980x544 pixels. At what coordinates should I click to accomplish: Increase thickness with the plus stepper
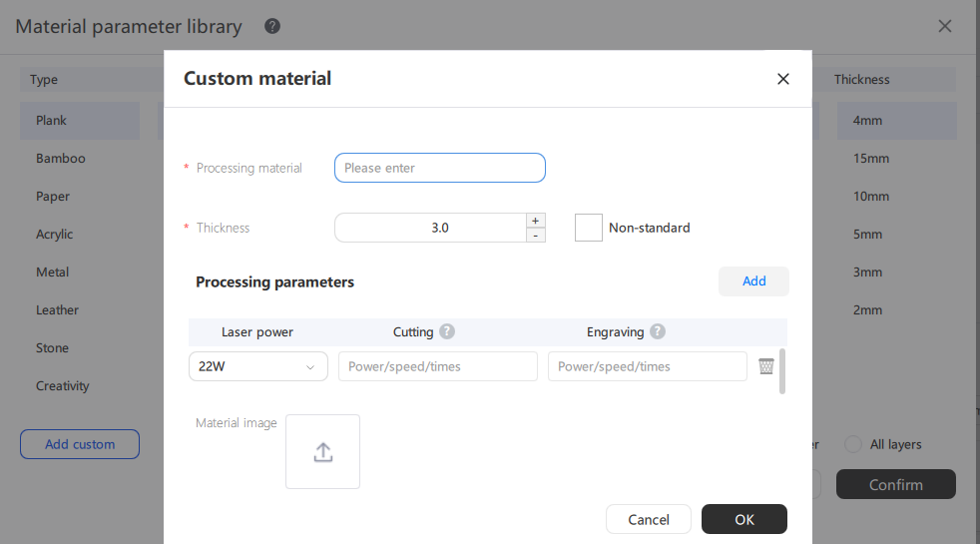click(x=536, y=221)
